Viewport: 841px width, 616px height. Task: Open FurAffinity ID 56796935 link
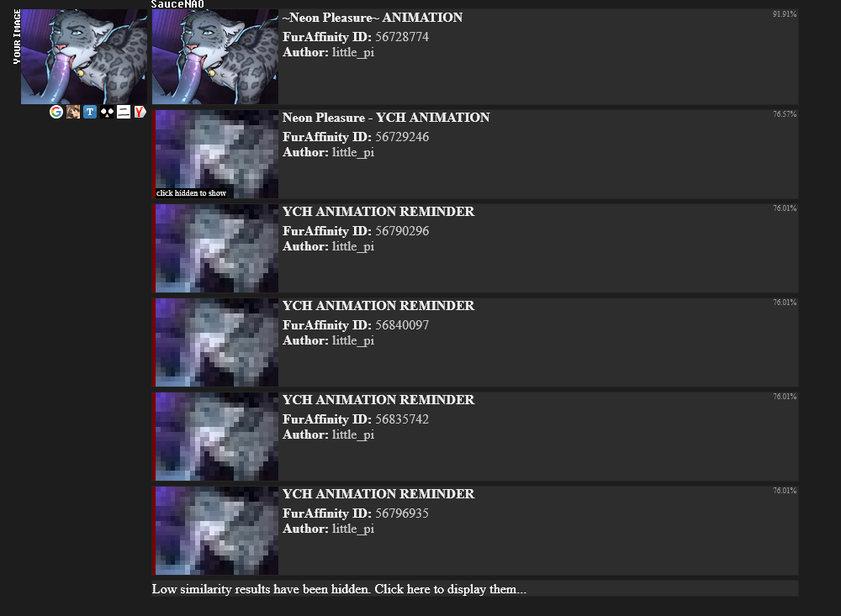[x=402, y=513]
